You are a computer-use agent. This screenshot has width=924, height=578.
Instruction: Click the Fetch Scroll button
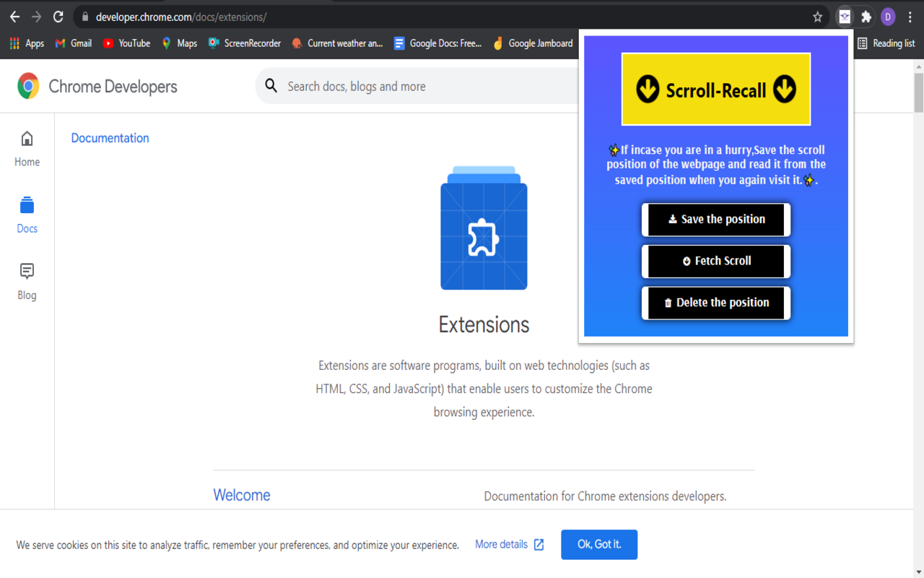[716, 261]
